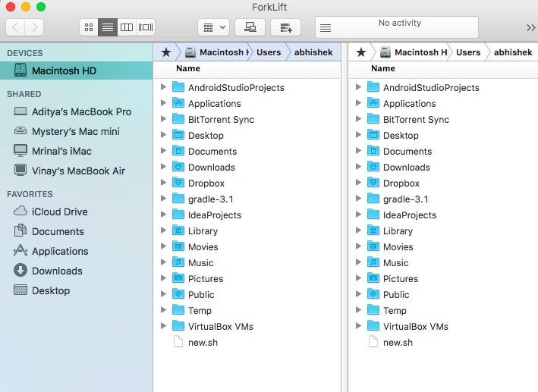Click the left pane favorites star
The width and height of the screenshot is (538, 392).
pos(166,52)
